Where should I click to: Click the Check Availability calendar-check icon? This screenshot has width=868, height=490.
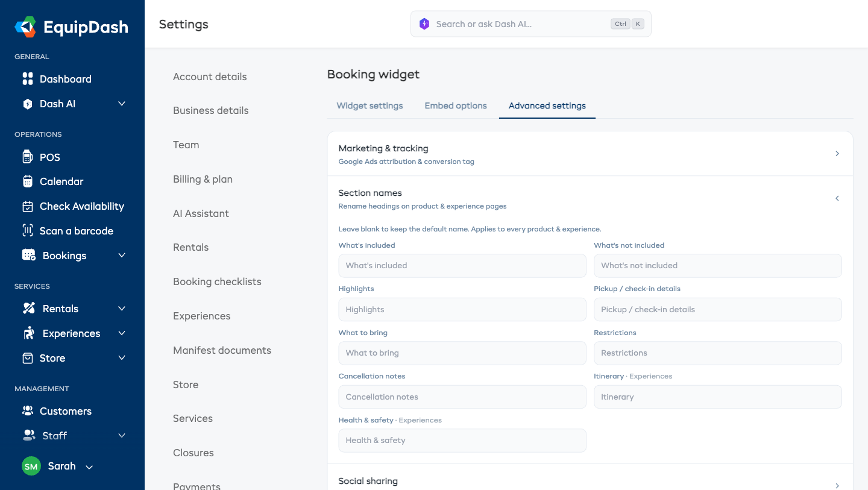tap(27, 206)
